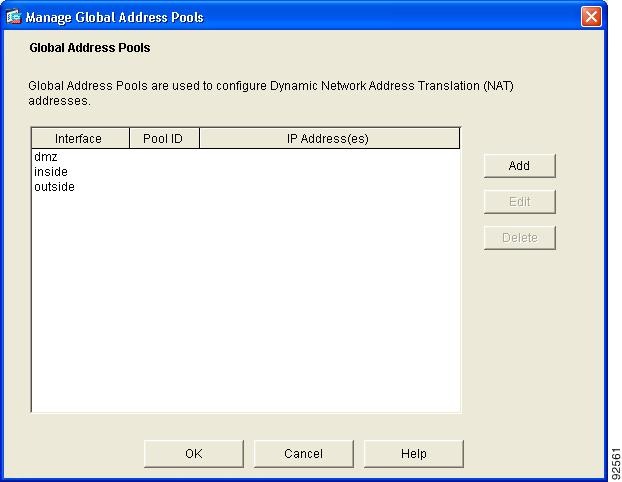The width and height of the screenshot is (622, 482).
Task: Click the Add button
Action: (x=519, y=165)
